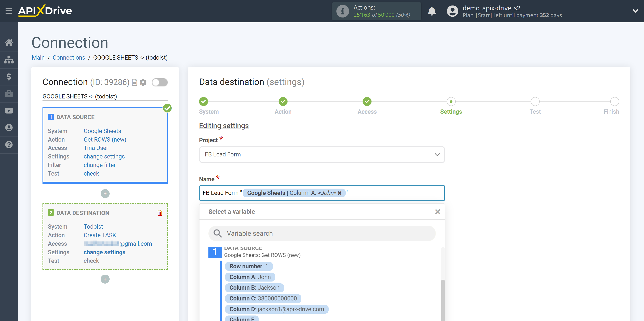This screenshot has height=321, width=644.
Task: Open the Google Sheets system link
Action: [x=102, y=131]
